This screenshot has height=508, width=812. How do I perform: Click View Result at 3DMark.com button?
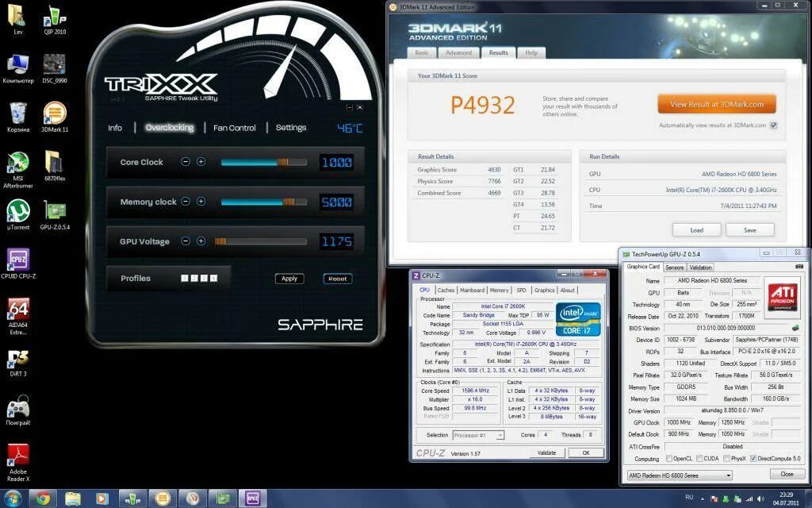coord(717,104)
